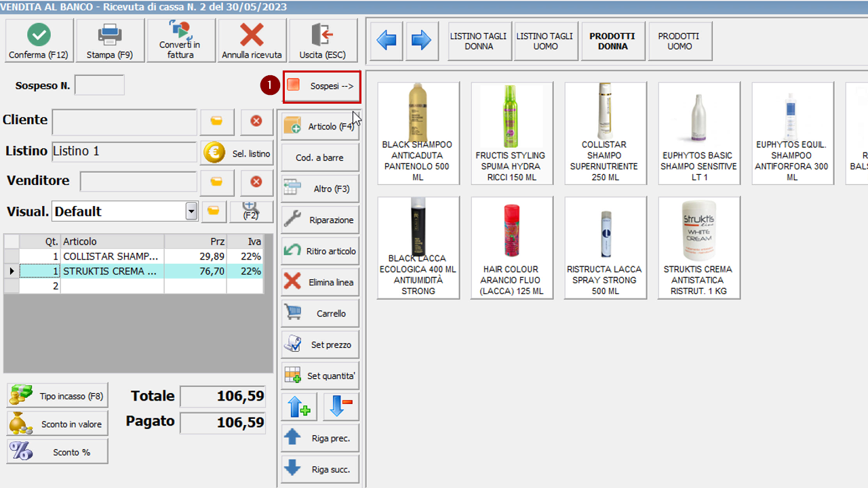
Task: Add Collistar Shampo Supernutriente 250 ML
Action: click(606, 134)
